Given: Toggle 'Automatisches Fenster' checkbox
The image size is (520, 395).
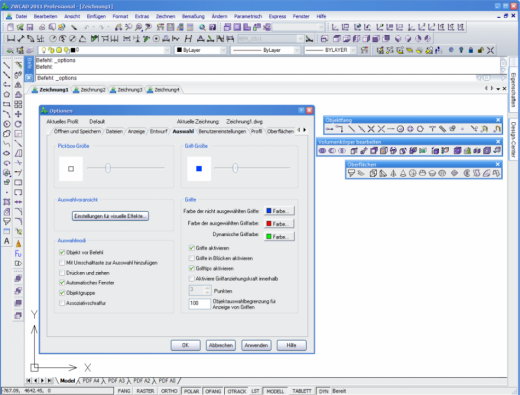Looking at the screenshot, I should tap(62, 283).
